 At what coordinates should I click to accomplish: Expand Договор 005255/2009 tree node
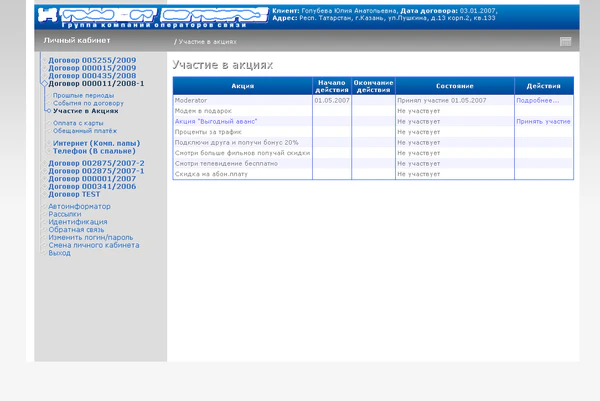tap(43, 60)
